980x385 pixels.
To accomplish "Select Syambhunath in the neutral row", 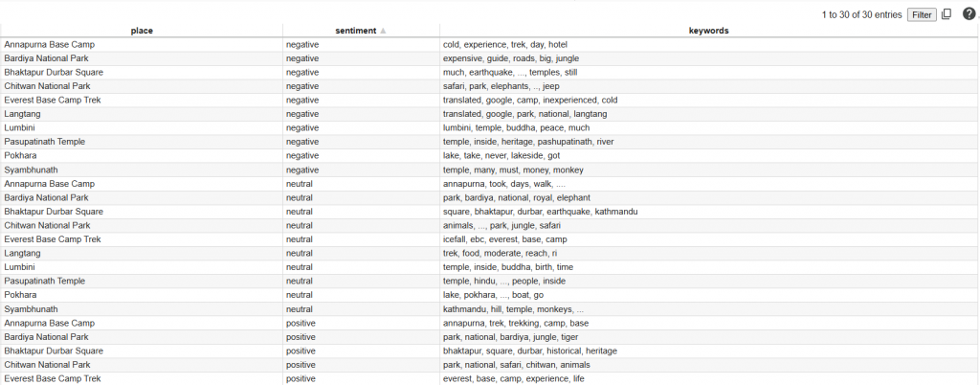I will 31,309.
